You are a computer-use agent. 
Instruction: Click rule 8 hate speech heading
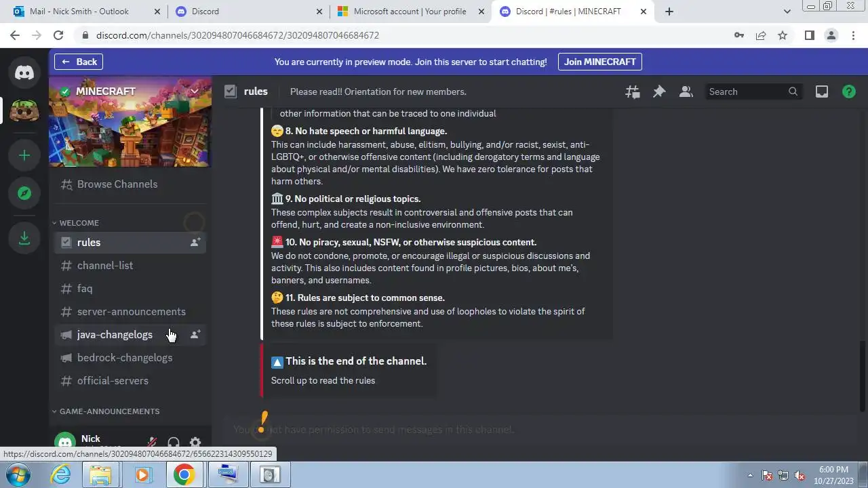tap(366, 131)
